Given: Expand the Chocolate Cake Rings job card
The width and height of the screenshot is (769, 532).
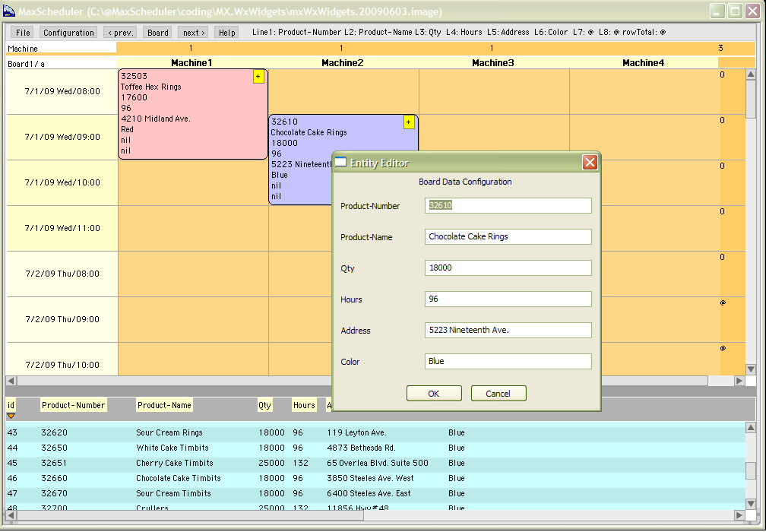Looking at the screenshot, I should 409,122.
